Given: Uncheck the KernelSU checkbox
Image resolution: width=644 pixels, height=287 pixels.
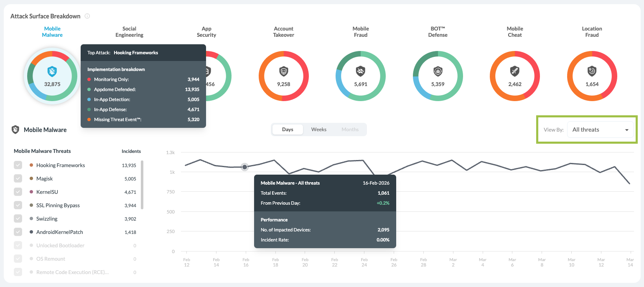Looking at the screenshot, I should pyautogui.click(x=18, y=192).
